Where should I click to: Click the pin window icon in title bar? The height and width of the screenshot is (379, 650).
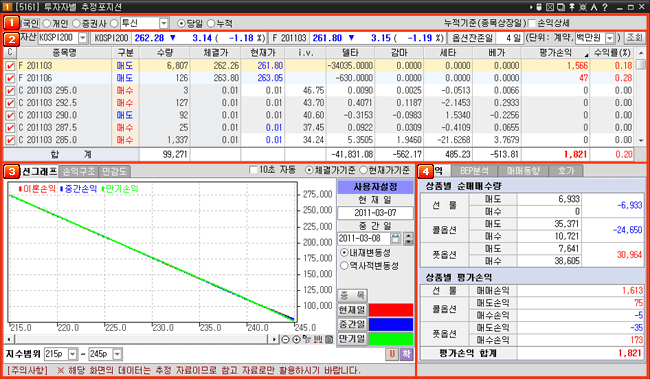click(572, 7)
